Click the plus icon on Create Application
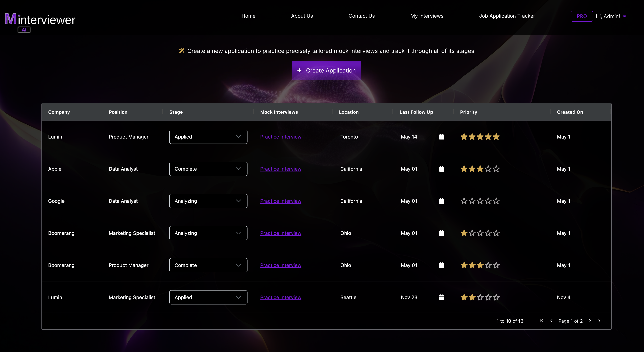Screen dimensions: 644x352 (x=300, y=70)
